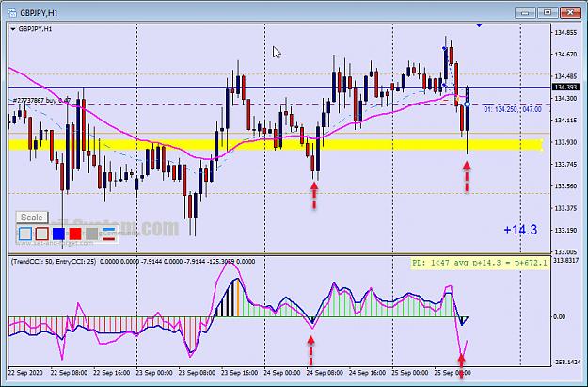Click the 133.005 price axis label

point(565,251)
